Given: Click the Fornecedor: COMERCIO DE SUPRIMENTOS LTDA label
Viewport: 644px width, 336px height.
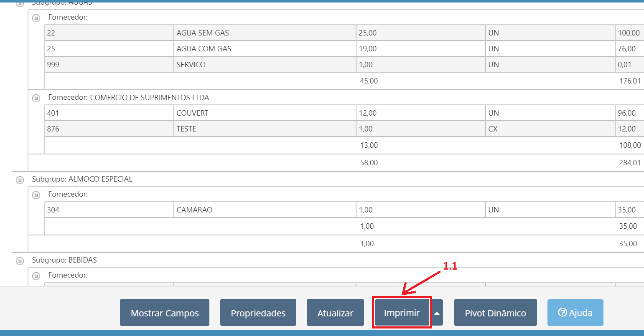Looking at the screenshot, I should coord(129,98).
